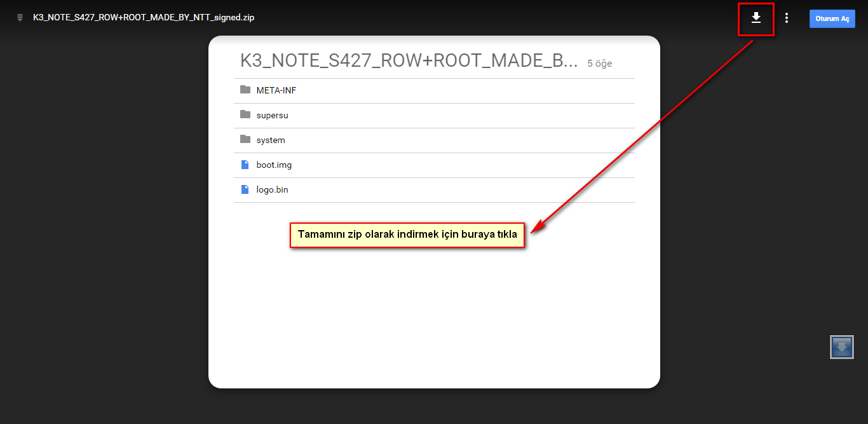
Task: Open the three-dot more options menu
Action: point(787,18)
